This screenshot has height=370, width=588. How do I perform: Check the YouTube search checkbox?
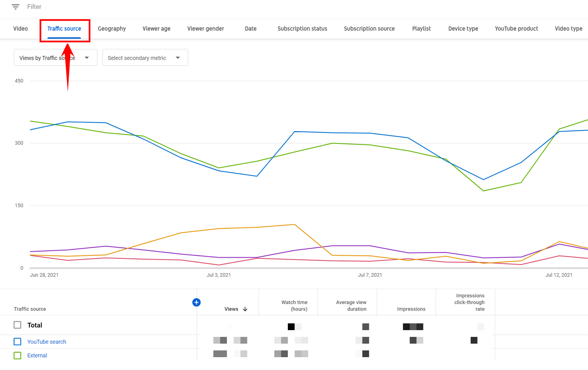click(18, 342)
